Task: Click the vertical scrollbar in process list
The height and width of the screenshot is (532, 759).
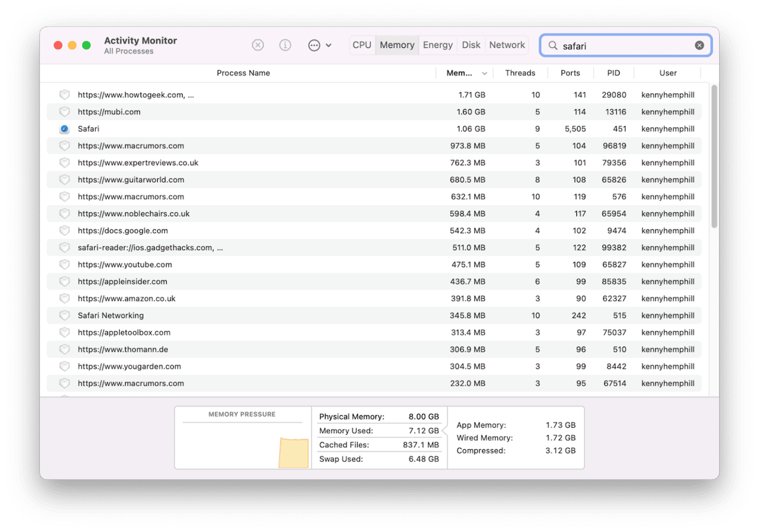Action: tap(714, 156)
